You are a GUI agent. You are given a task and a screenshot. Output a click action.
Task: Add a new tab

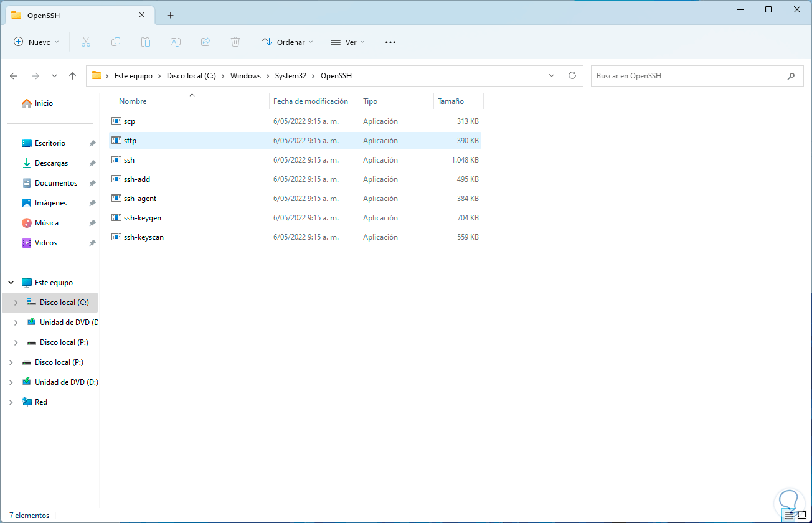170,15
